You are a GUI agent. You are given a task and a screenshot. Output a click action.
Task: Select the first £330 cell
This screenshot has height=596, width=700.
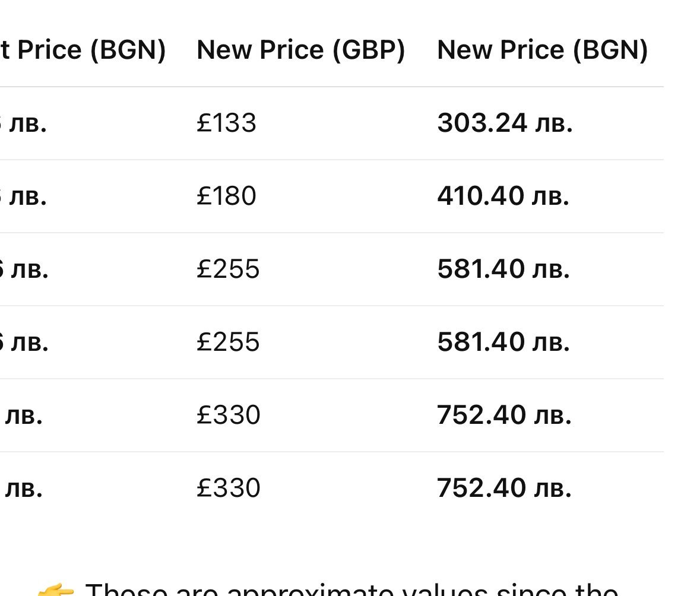tap(228, 415)
